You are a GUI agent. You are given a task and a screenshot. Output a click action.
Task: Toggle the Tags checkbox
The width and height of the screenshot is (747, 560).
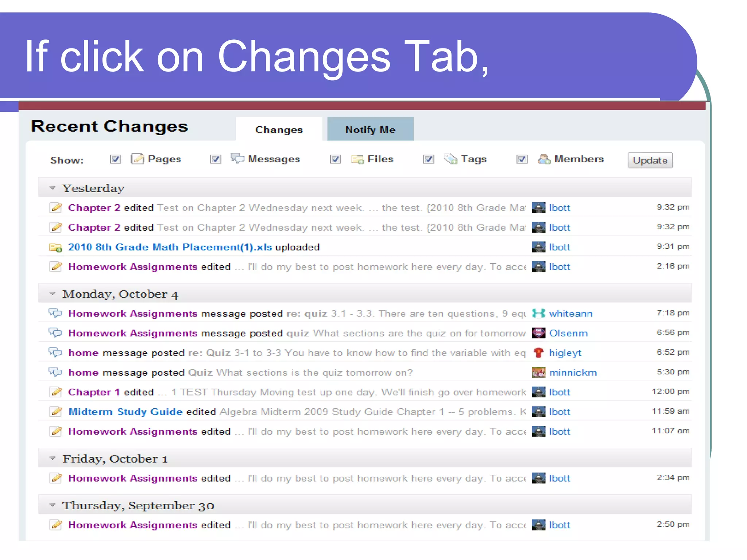click(x=429, y=159)
